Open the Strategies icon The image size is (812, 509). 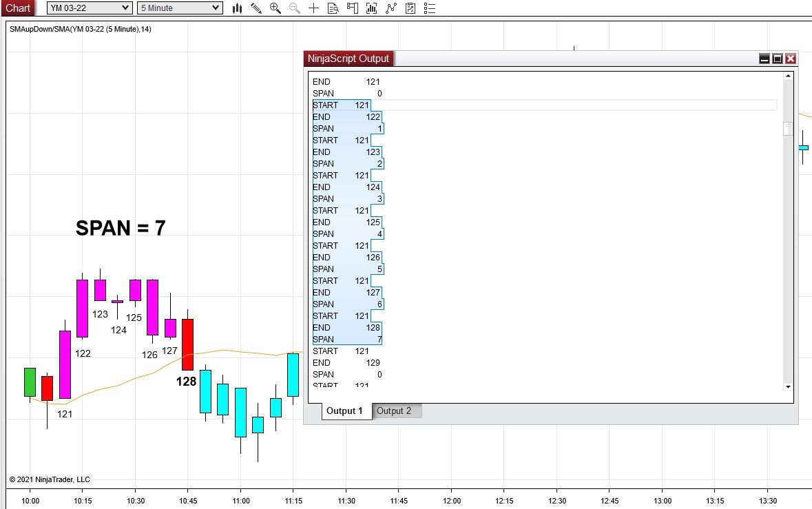point(391,8)
